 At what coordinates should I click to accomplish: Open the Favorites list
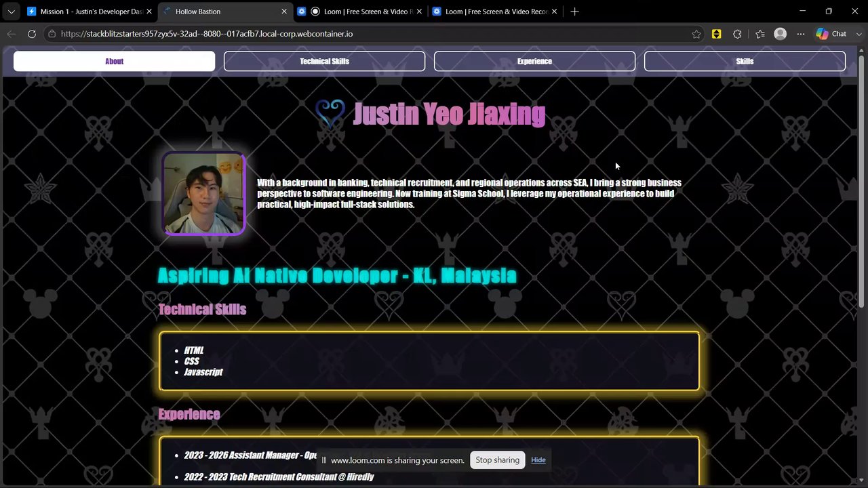pyautogui.click(x=759, y=34)
